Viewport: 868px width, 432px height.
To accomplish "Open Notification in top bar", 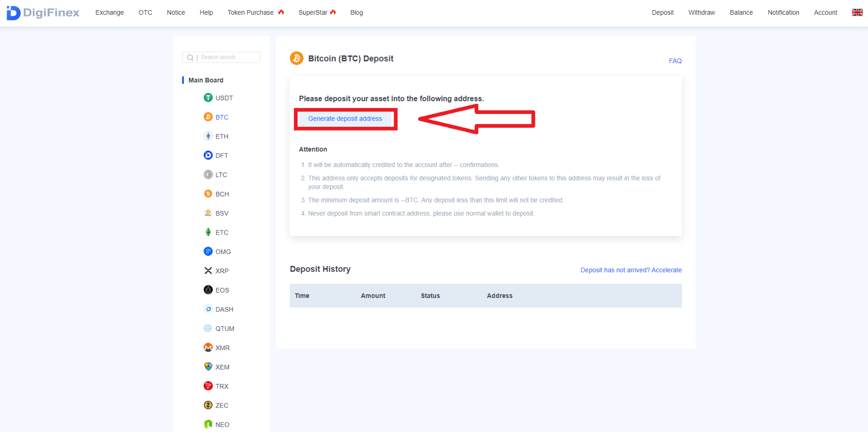I will 783,13.
